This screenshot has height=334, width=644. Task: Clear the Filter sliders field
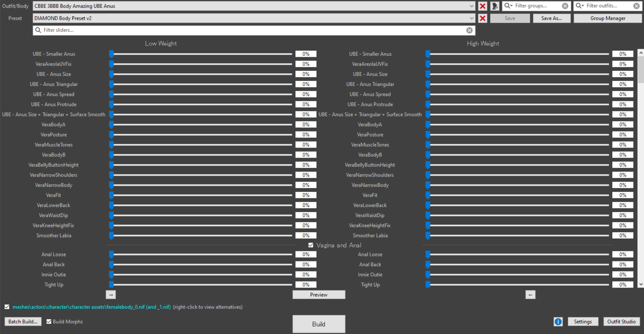469,30
